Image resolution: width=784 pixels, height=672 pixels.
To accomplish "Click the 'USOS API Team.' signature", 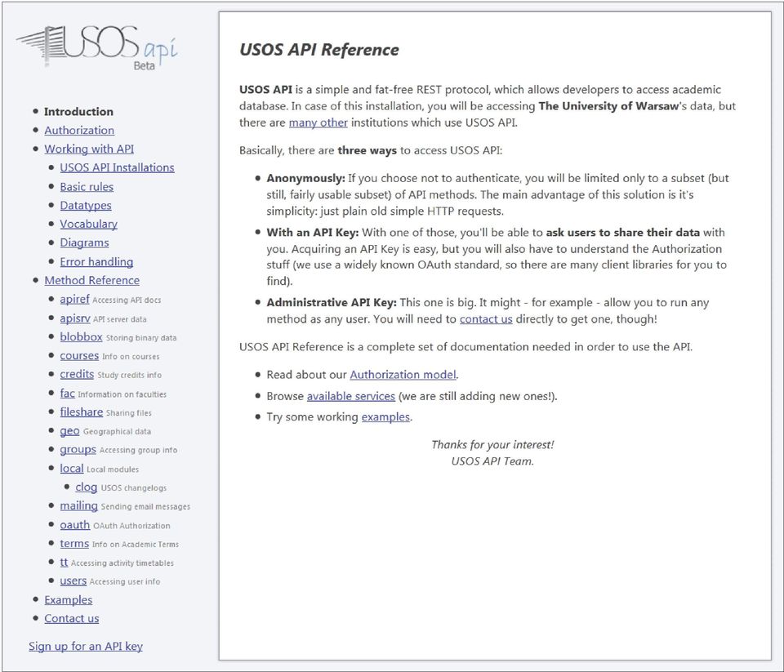I will [492, 461].
